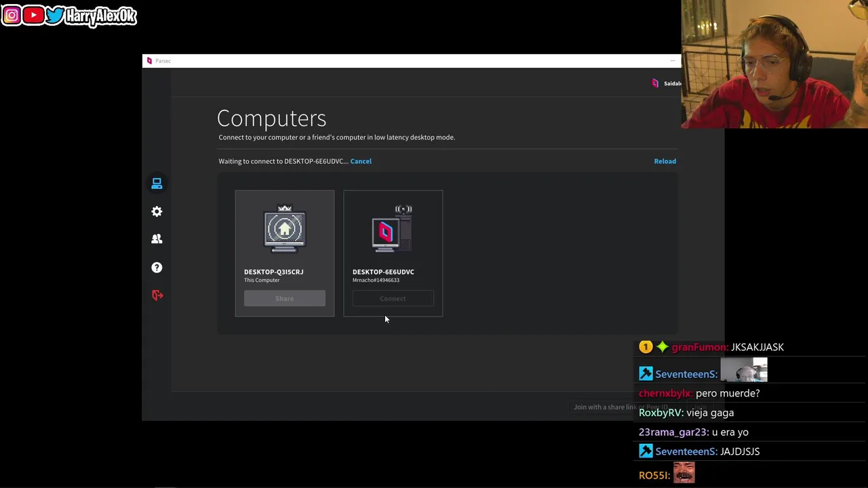The width and height of the screenshot is (868, 488).
Task: Click the share link or Peer ID field
Action: 628,407
